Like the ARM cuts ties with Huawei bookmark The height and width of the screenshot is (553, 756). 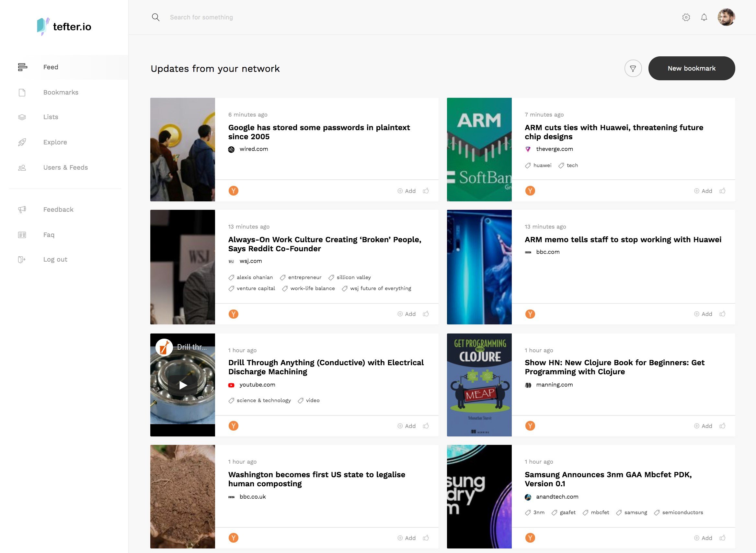tap(723, 191)
